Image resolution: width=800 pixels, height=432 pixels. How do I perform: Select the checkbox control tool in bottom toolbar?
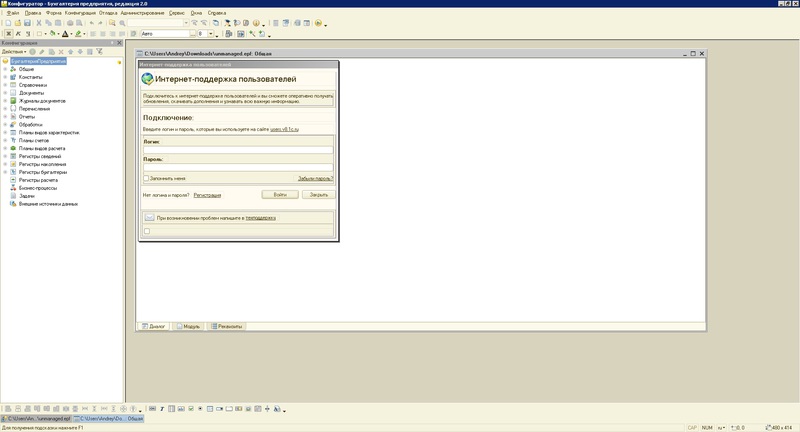click(191, 409)
